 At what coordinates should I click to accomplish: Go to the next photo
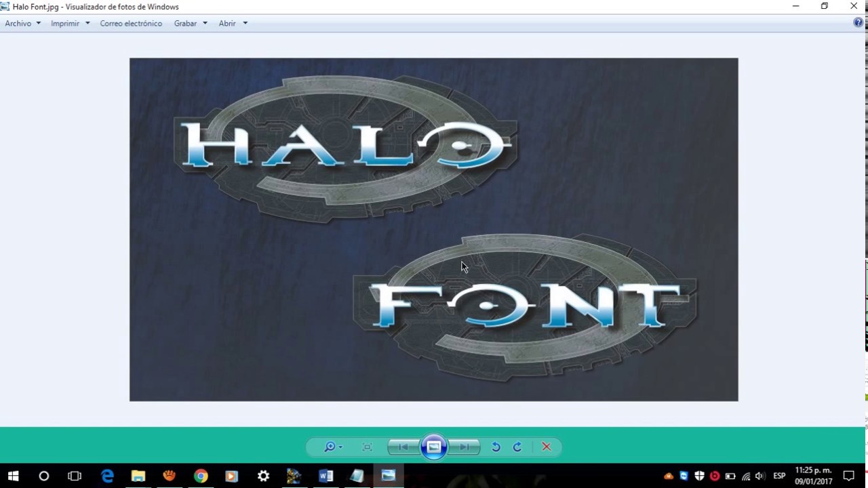[465, 447]
